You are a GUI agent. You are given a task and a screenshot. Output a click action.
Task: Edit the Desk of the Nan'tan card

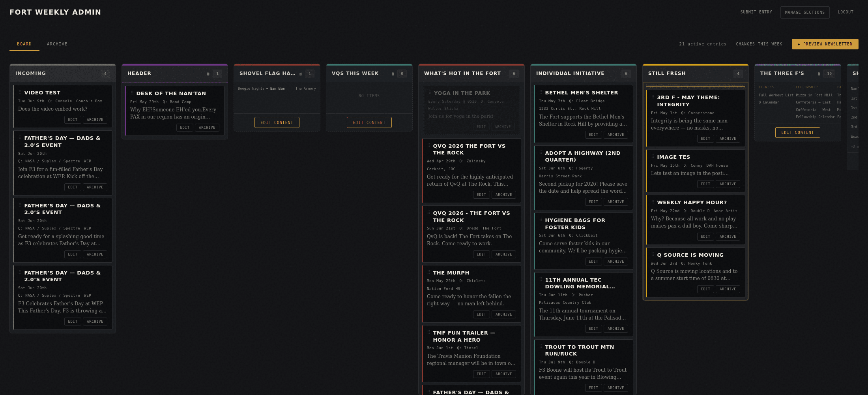[x=185, y=128]
